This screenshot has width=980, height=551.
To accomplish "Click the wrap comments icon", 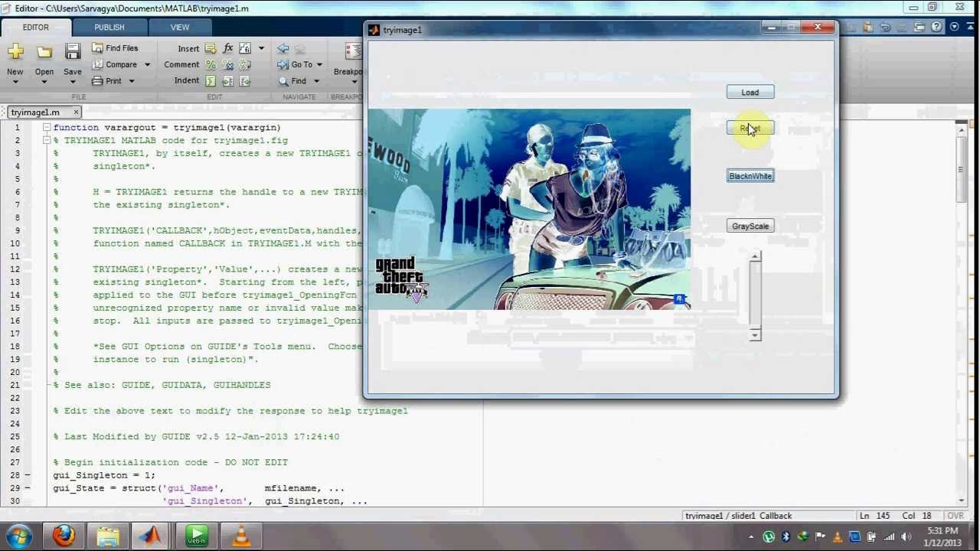I will pos(245,64).
